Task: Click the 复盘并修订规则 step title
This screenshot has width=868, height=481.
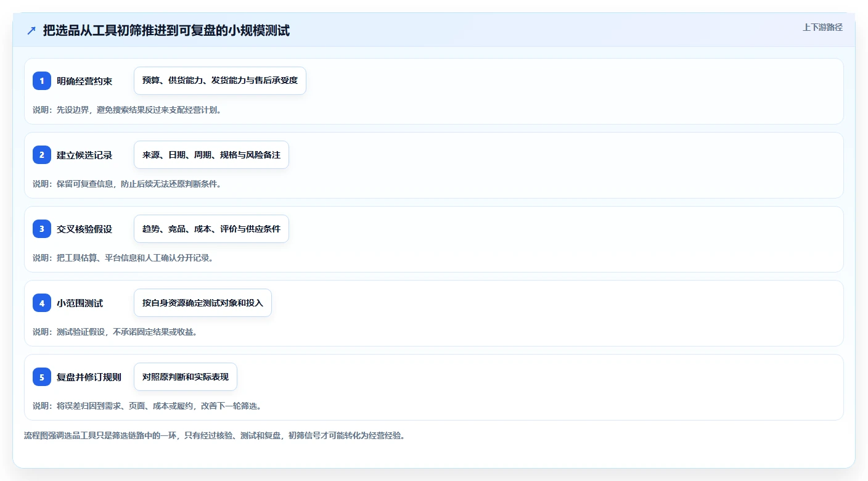Action: coord(89,377)
